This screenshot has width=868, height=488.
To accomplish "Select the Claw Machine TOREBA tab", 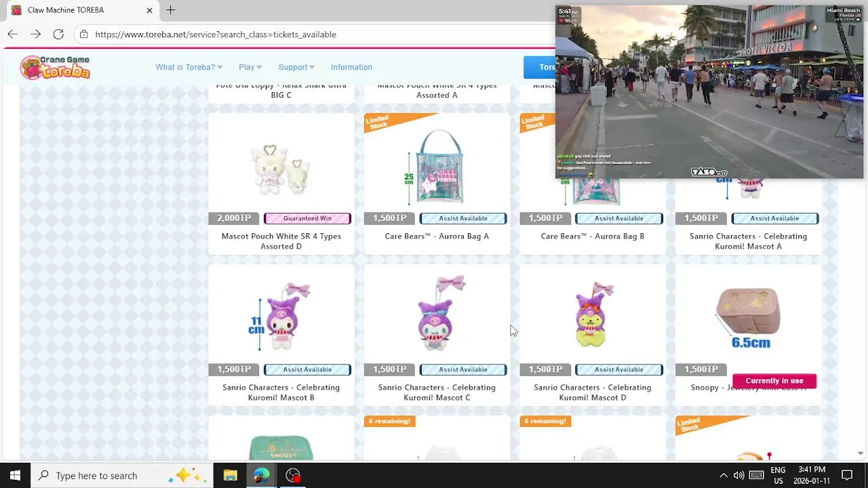I will tap(81, 10).
